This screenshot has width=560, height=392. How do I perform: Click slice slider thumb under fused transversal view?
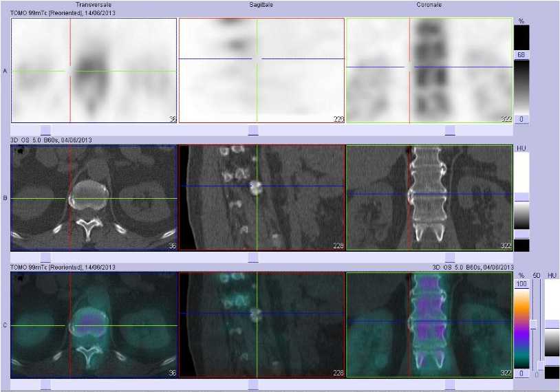tap(45, 385)
